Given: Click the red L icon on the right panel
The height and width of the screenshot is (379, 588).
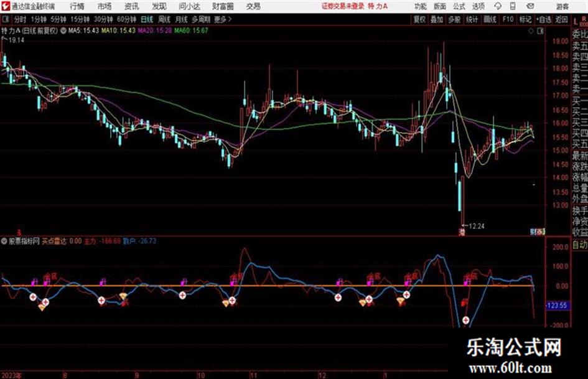Looking at the screenshot, I should [x=576, y=22].
